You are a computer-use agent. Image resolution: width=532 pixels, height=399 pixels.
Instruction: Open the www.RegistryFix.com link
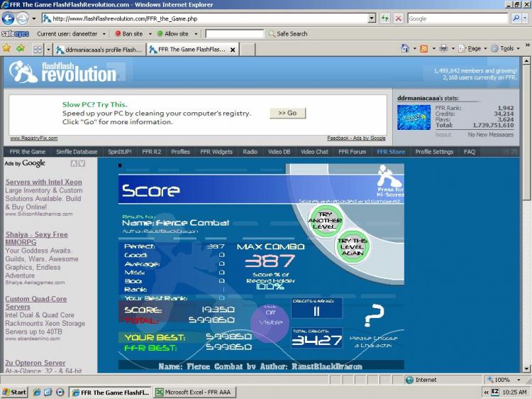[x=34, y=138]
